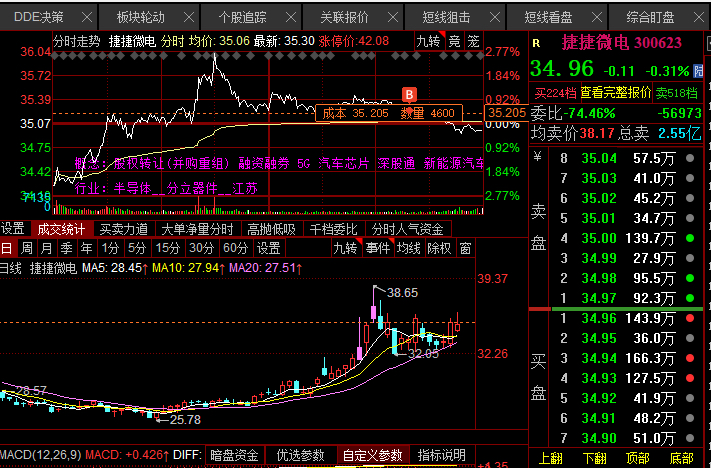
Task: Click the 窗 window button
Action: 465,249
